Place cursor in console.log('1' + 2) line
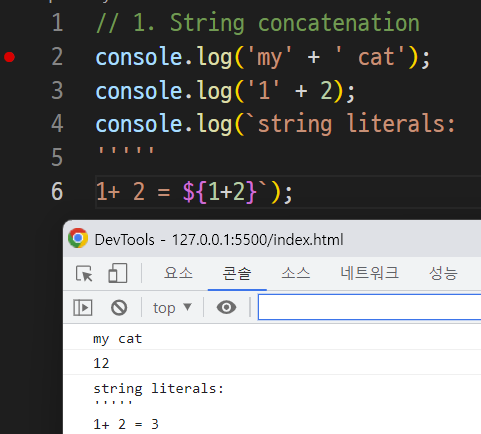 pyautogui.click(x=226, y=91)
